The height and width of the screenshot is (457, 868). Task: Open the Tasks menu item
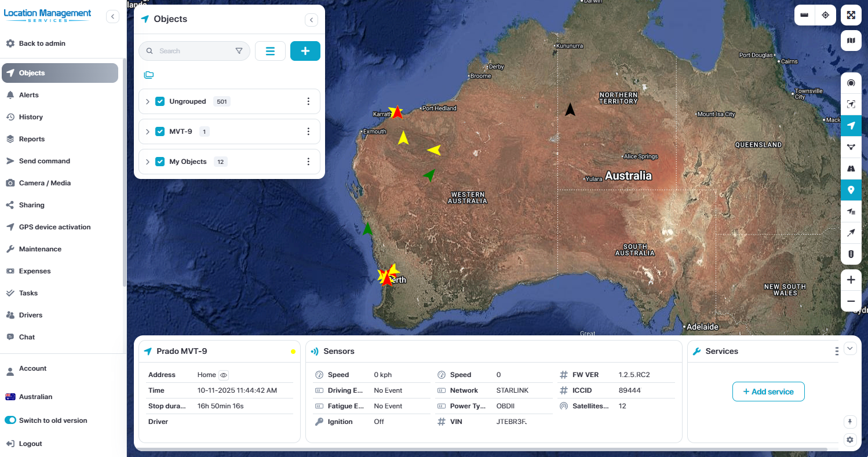[60, 293]
